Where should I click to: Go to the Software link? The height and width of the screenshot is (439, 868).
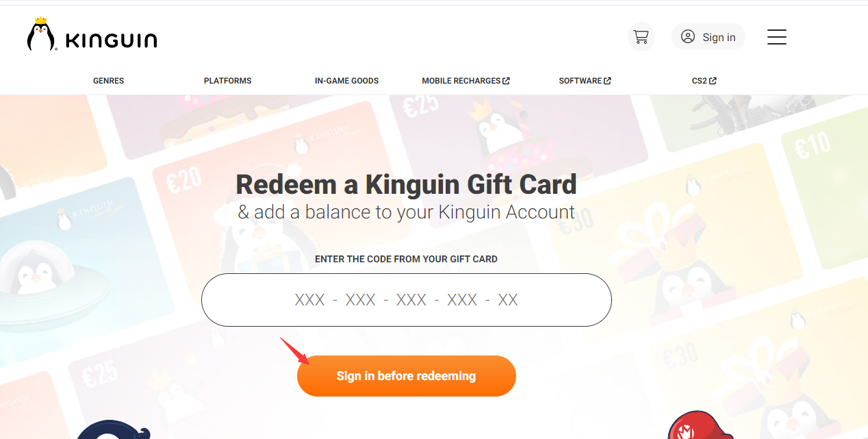[x=580, y=81]
